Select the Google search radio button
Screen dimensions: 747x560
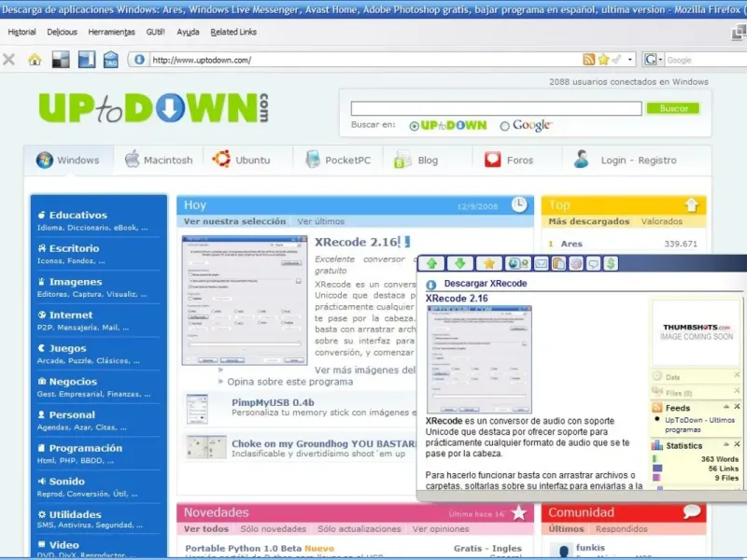(x=504, y=126)
